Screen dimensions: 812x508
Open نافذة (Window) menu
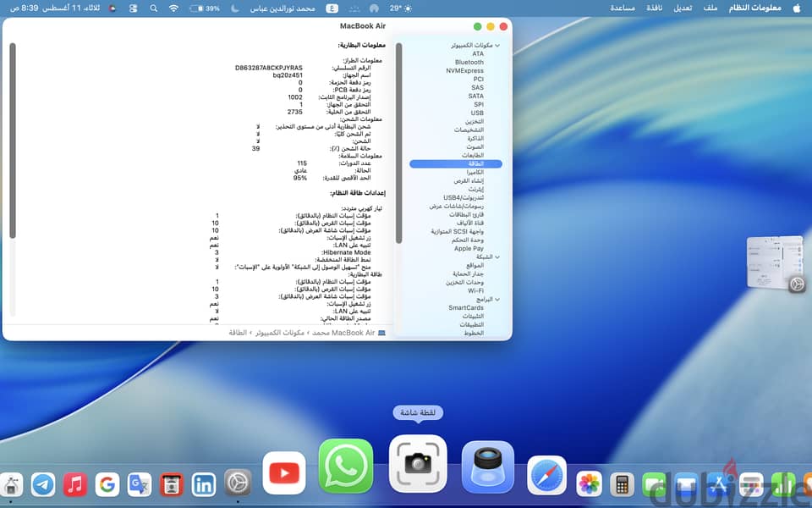click(655, 8)
